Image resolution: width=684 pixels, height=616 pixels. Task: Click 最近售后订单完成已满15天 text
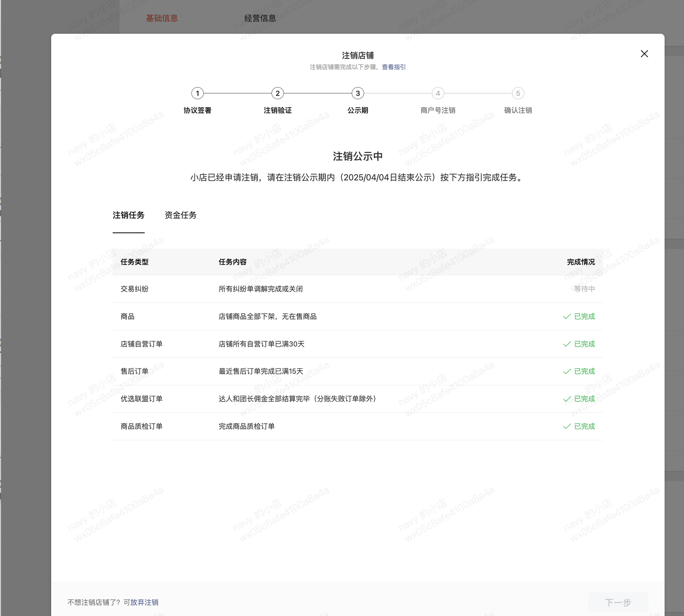click(261, 371)
